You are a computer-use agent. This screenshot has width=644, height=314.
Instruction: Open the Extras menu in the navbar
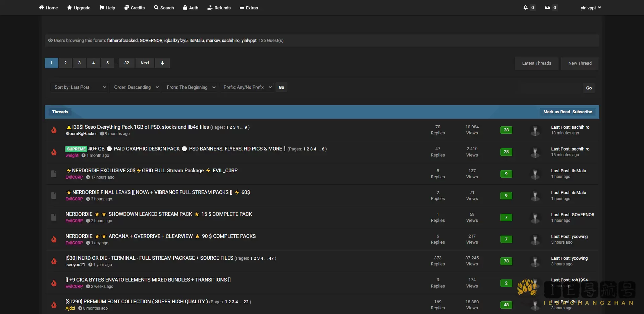click(x=249, y=7)
